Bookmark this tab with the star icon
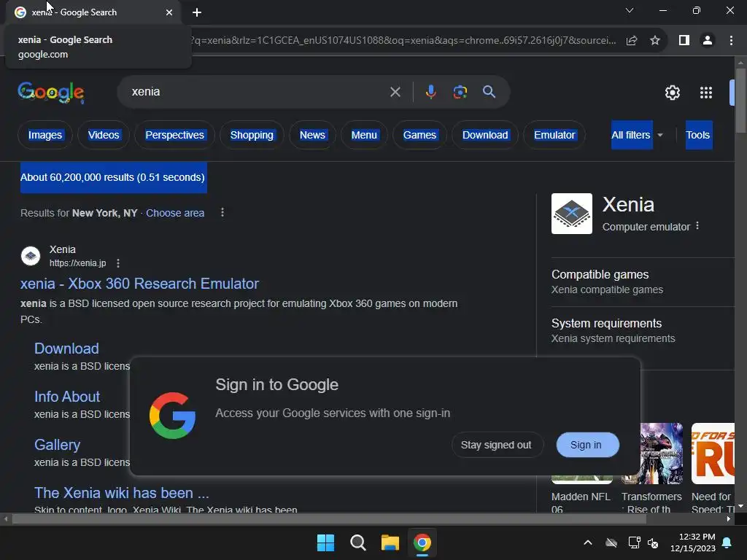The width and height of the screenshot is (747, 560). click(655, 41)
